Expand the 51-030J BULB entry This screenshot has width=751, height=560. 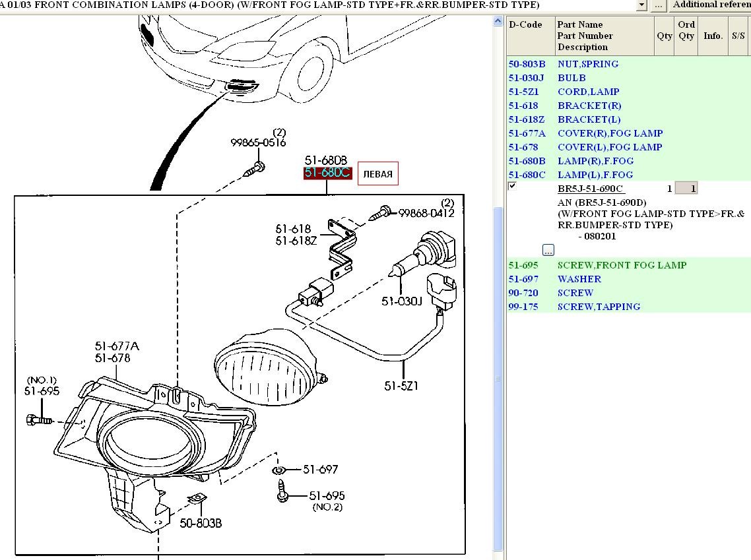click(571, 78)
